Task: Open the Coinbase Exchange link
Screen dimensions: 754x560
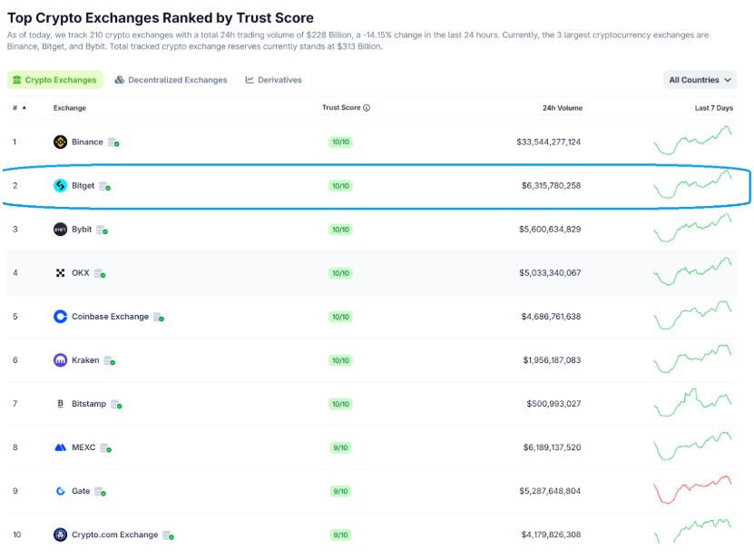Action: point(110,317)
